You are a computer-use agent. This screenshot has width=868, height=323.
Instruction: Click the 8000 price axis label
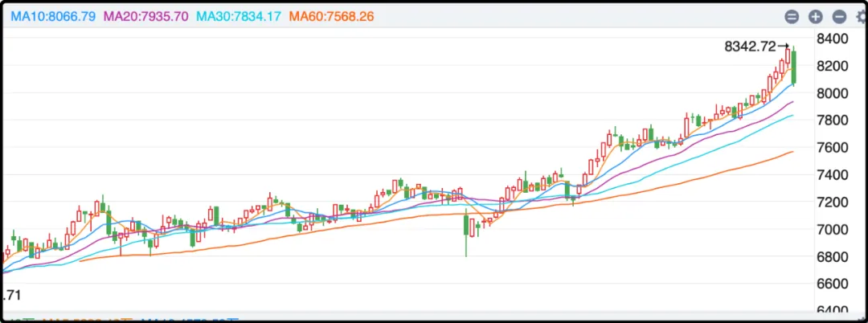click(x=833, y=93)
